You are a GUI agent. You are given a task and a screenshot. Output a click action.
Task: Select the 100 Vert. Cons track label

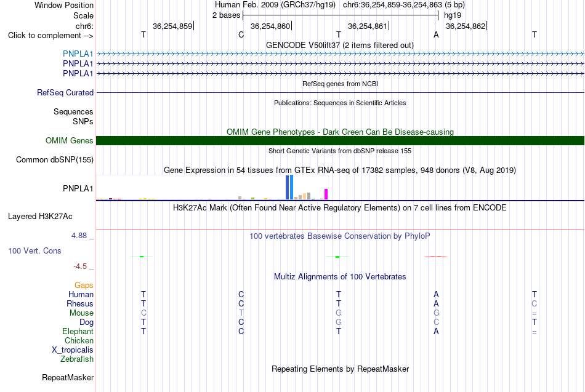(x=34, y=250)
